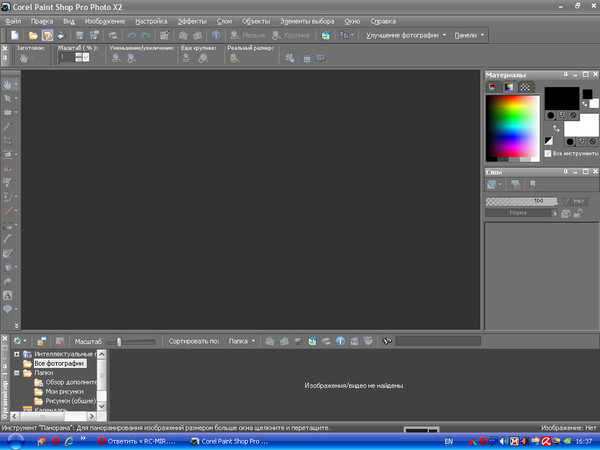600x450 pixels.
Task: Switch to the Frame tab in Материалы
Action: pyautogui.click(x=493, y=87)
